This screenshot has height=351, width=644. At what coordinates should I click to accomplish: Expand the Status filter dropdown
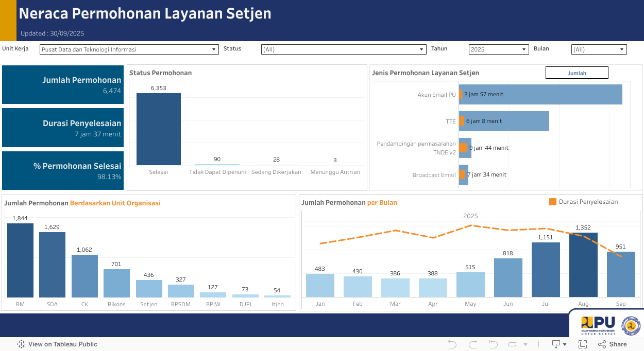(344, 49)
